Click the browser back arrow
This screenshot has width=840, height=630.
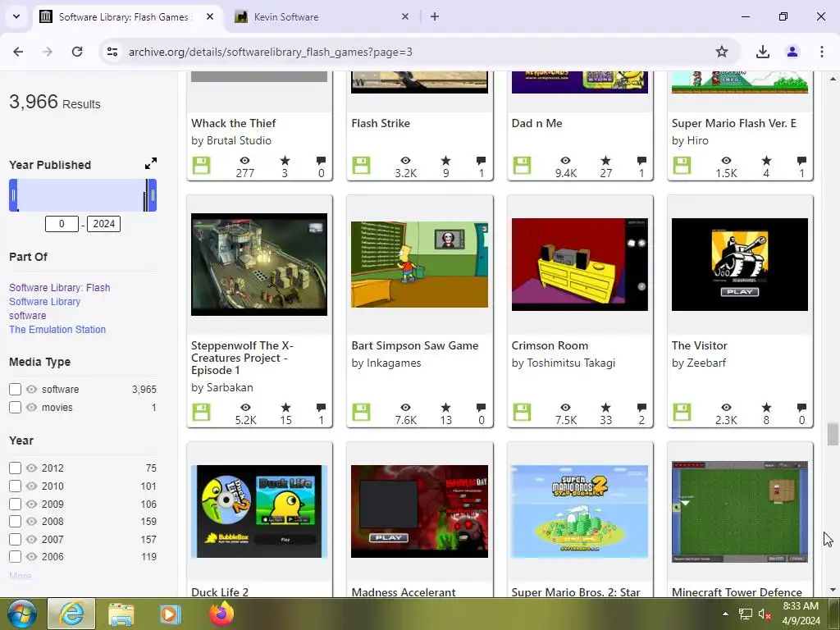point(18,52)
